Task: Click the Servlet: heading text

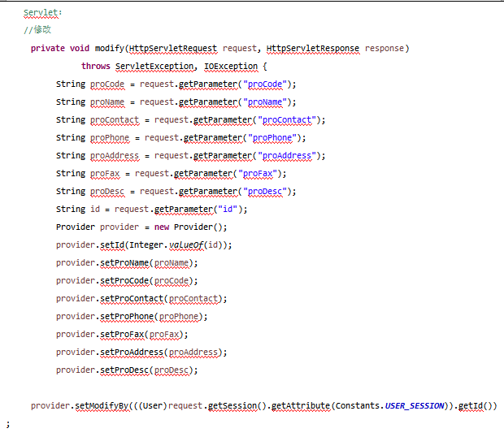Action: pos(43,12)
